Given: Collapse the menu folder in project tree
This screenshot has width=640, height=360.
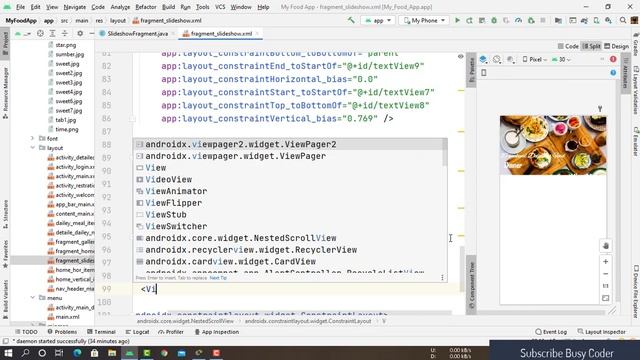Looking at the screenshot, I should click(x=33, y=298).
